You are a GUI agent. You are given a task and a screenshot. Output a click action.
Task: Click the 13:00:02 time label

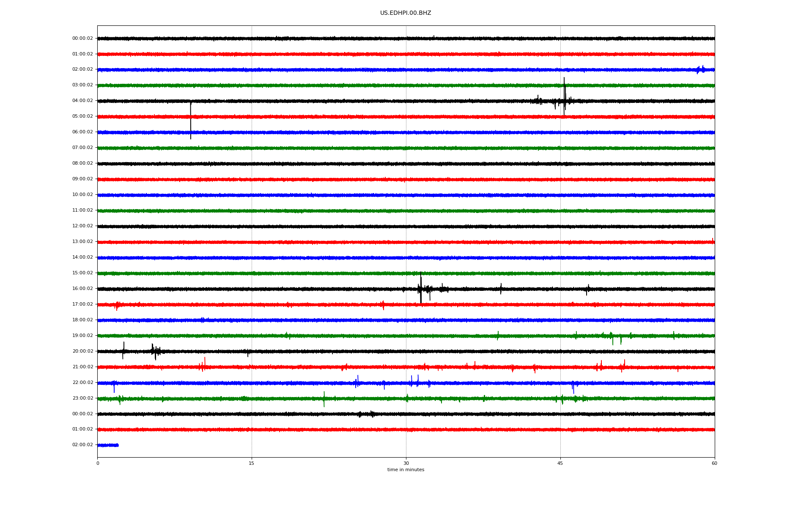82,242
